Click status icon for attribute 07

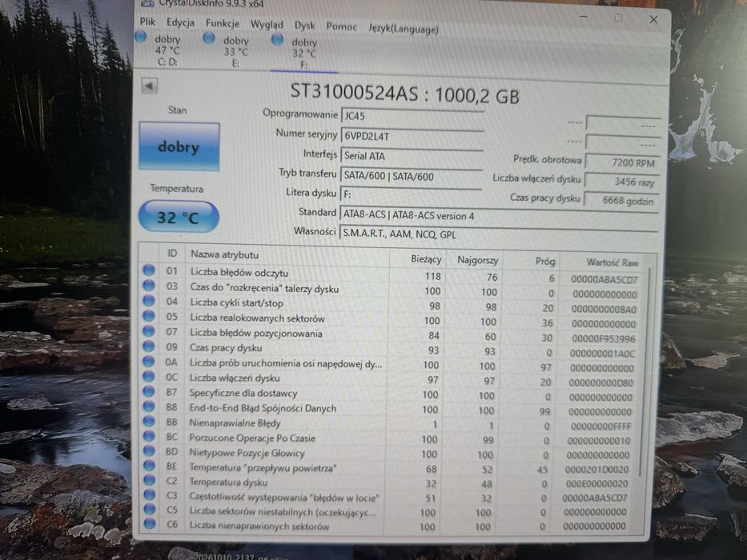[149, 331]
